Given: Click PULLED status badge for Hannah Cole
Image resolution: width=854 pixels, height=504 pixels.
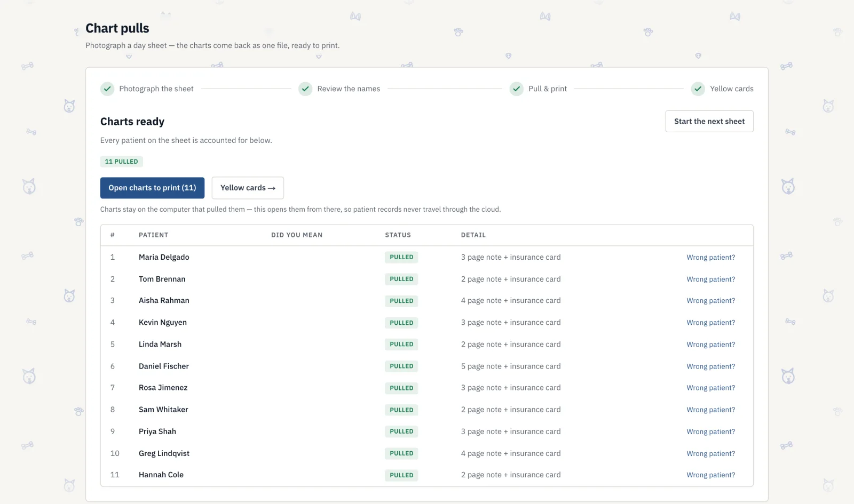Looking at the screenshot, I should click(401, 475).
